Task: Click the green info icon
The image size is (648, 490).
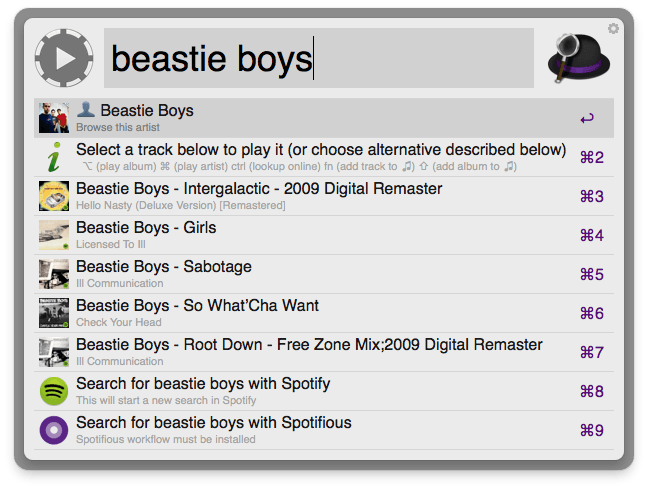Action: tap(54, 157)
